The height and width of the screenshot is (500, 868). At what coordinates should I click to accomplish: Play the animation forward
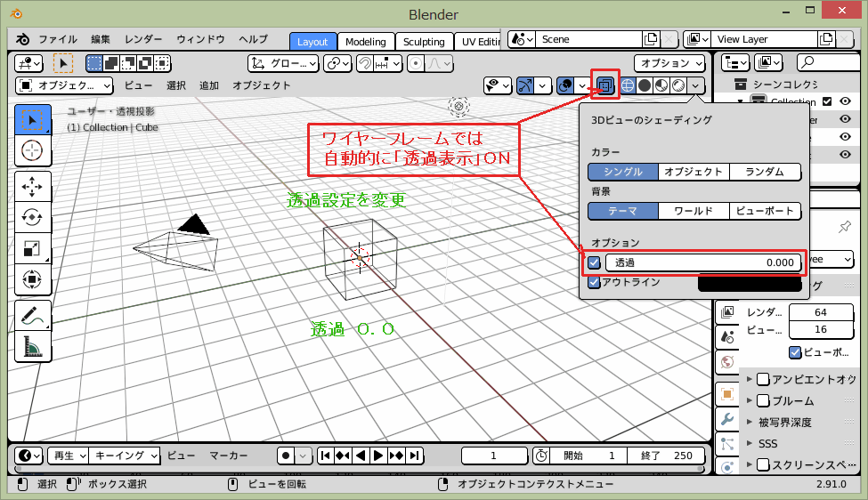point(378,456)
